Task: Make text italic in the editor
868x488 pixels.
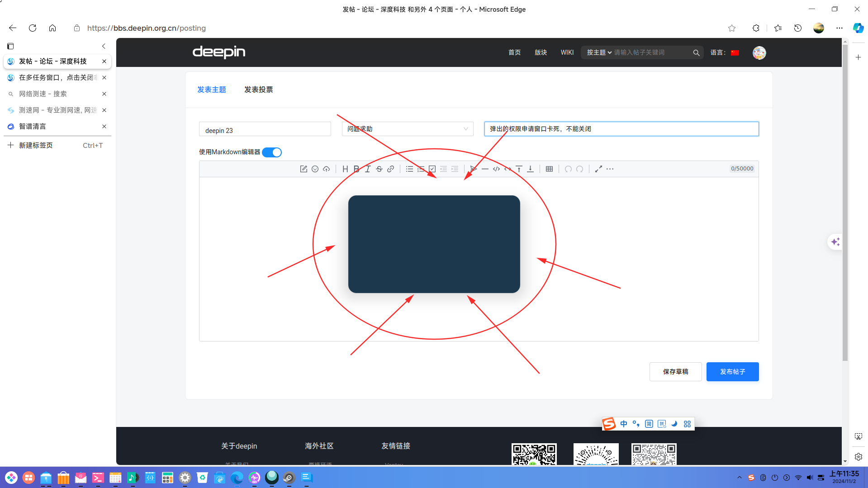Action: click(x=368, y=169)
